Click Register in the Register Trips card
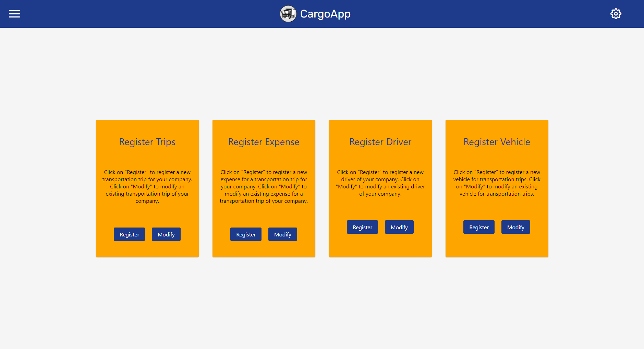 pos(129,234)
